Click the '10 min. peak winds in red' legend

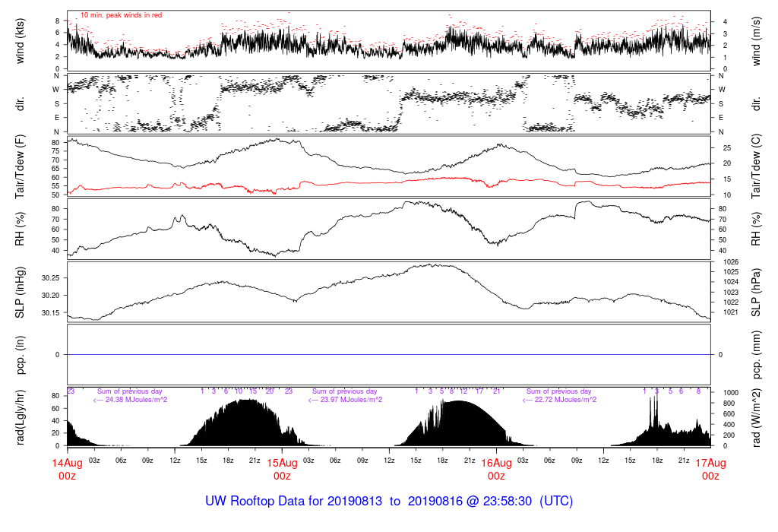(x=121, y=15)
